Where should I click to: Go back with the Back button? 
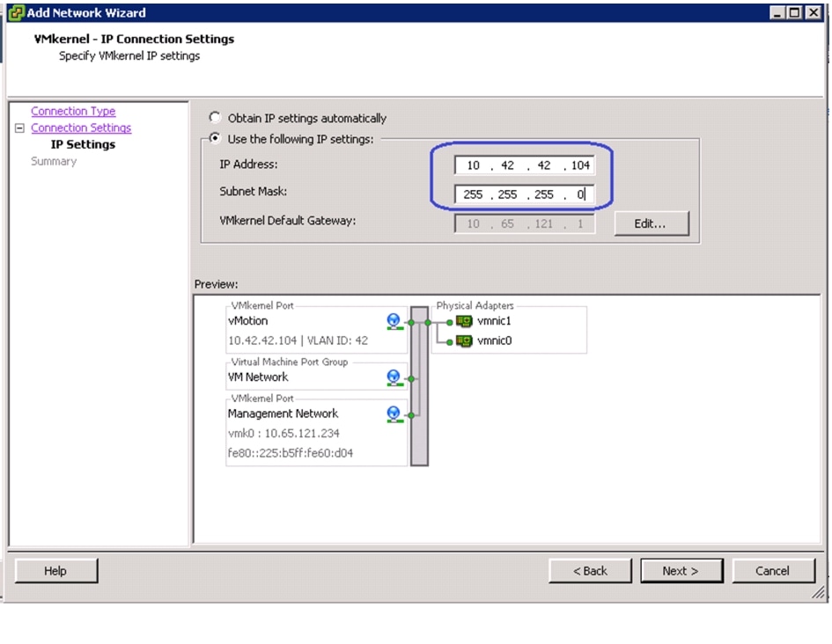(590, 571)
